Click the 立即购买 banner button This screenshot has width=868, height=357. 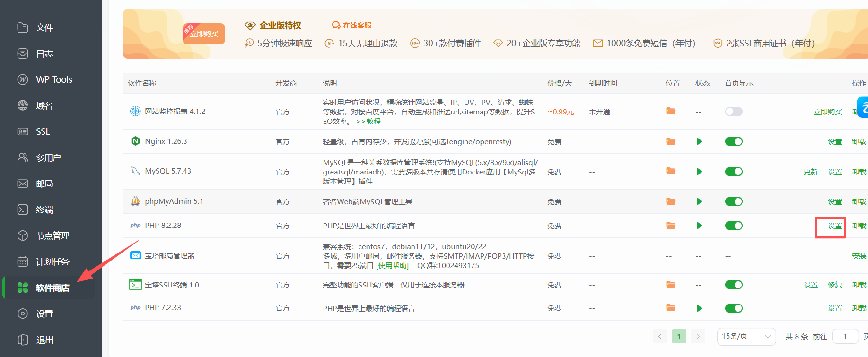[x=204, y=34]
